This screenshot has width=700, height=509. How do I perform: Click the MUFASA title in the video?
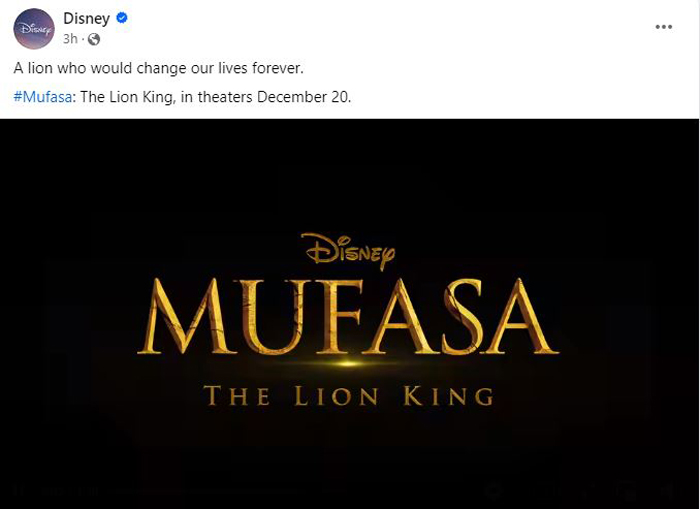tap(348, 317)
